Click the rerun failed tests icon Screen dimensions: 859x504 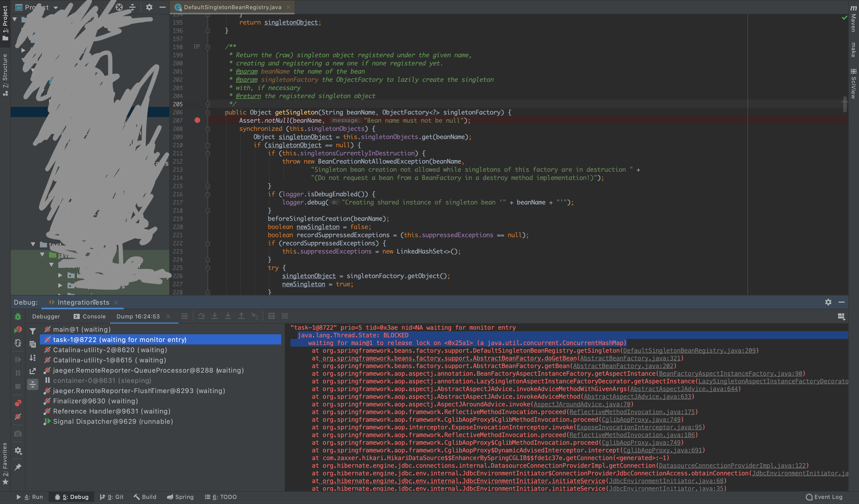(18, 329)
